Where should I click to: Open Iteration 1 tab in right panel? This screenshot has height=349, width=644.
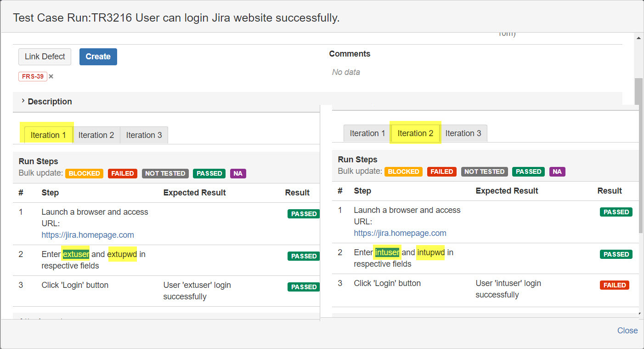[x=367, y=133]
